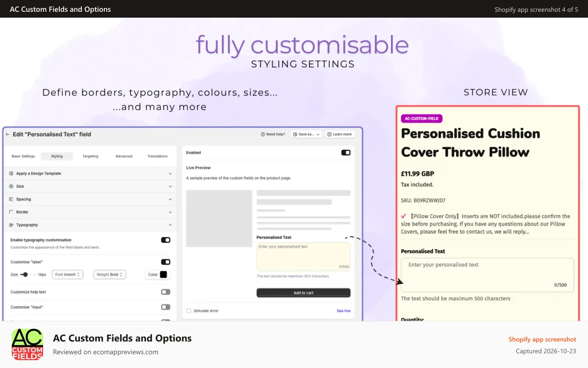
Task: Click the grey product image placeholder
Action: (x=219, y=218)
